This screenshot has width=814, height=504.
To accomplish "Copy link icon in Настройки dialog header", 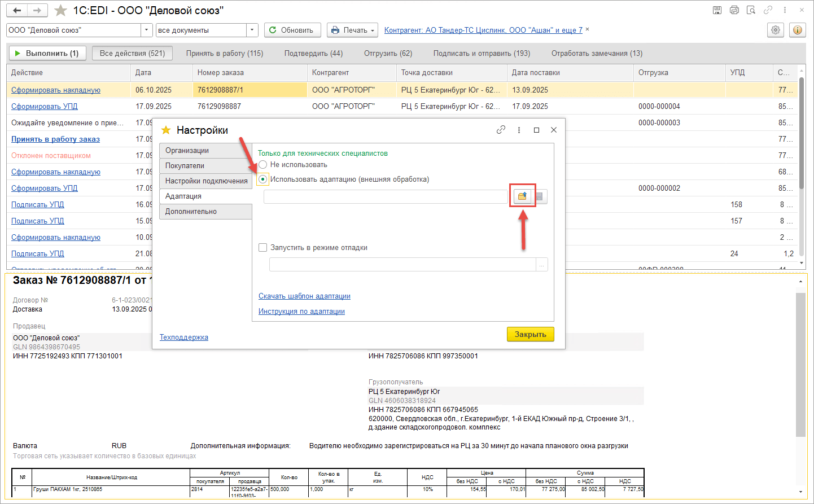I will (x=501, y=130).
